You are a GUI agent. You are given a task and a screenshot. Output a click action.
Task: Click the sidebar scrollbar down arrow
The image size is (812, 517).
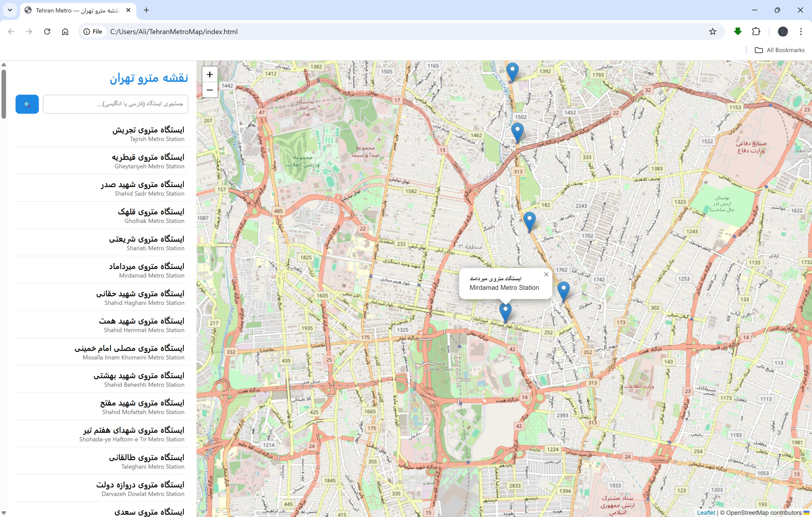(x=4, y=513)
